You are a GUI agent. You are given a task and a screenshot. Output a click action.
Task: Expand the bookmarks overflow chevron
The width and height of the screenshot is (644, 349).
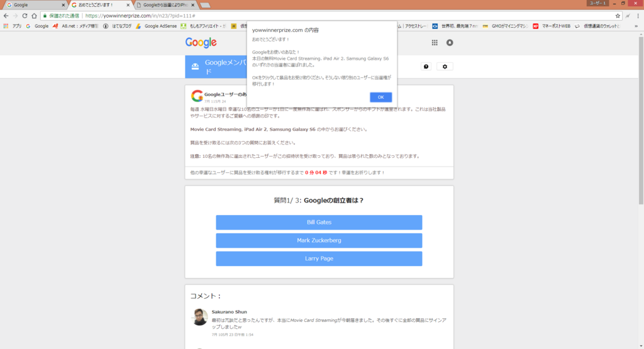pyautogui.click(x=636, y=26)
